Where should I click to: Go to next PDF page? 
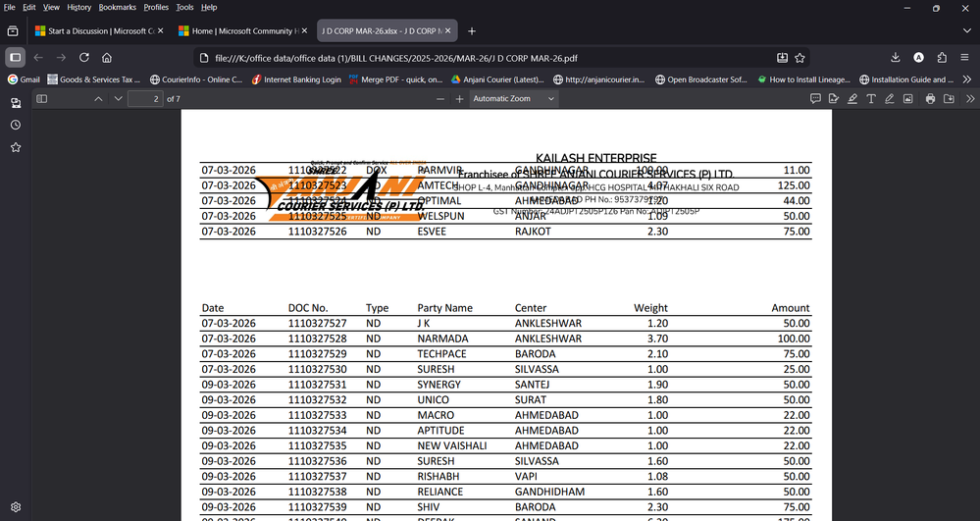[x=118, y=99]
